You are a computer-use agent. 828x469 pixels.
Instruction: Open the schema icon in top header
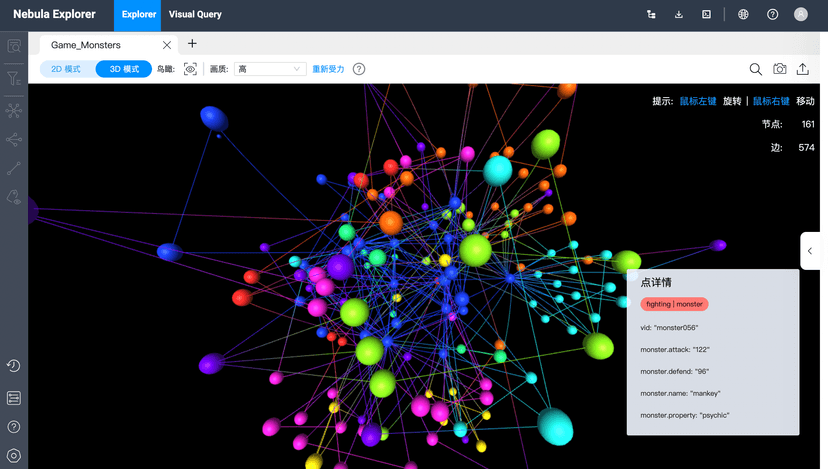(651, 15)
